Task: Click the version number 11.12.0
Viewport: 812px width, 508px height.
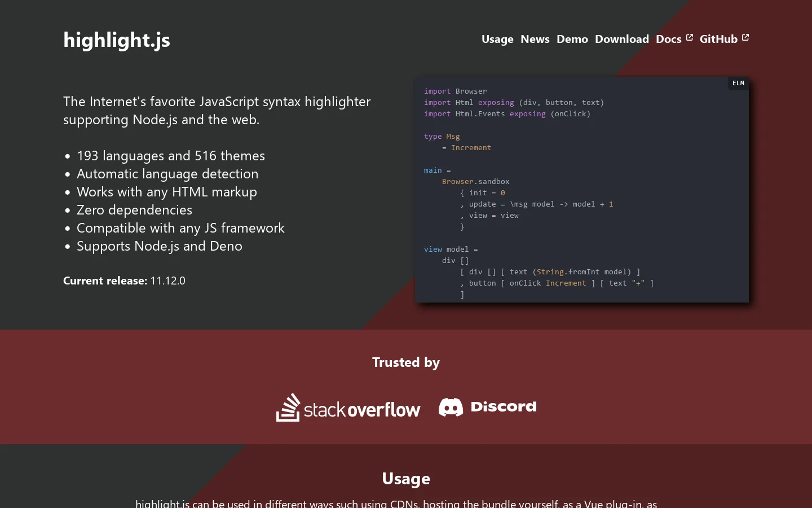Action: (167, 281)
